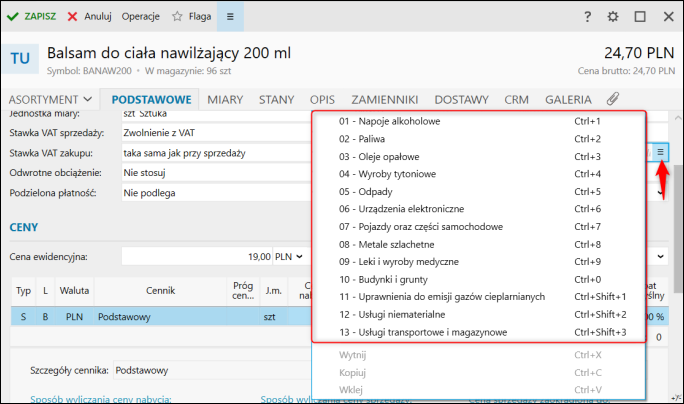Select 01 - Napoje alkoholowe

479,121
